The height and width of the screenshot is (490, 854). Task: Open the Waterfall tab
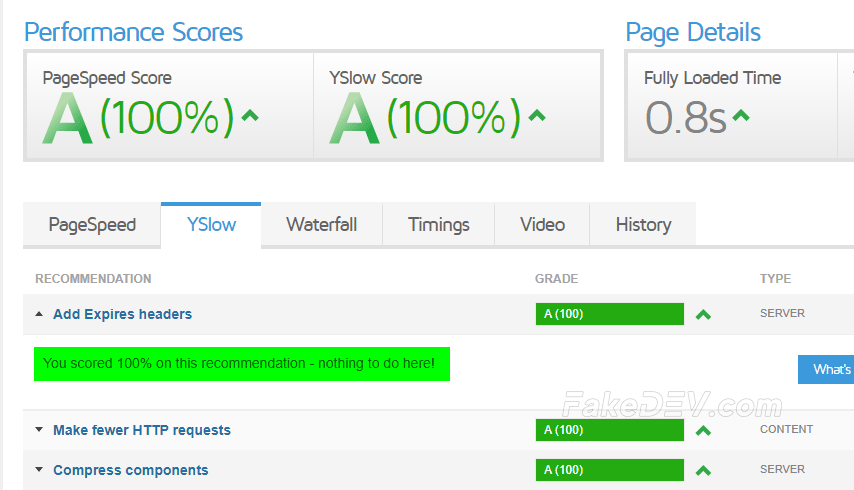321,225
